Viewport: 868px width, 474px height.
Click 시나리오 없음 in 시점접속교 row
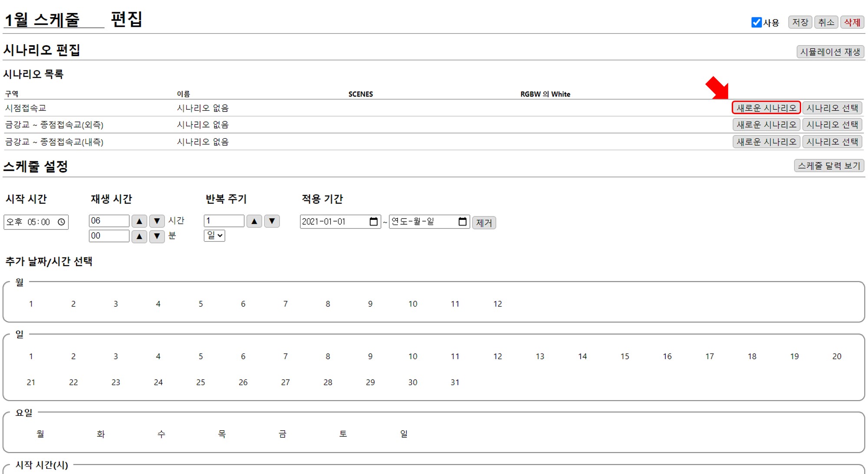pyautogui.click(x=203, y=108)
